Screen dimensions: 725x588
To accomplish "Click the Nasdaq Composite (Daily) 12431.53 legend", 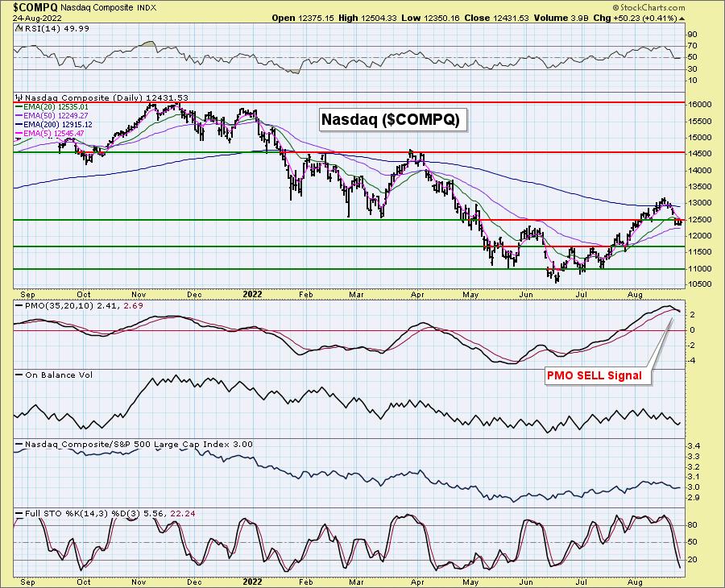I will [106, 97].
